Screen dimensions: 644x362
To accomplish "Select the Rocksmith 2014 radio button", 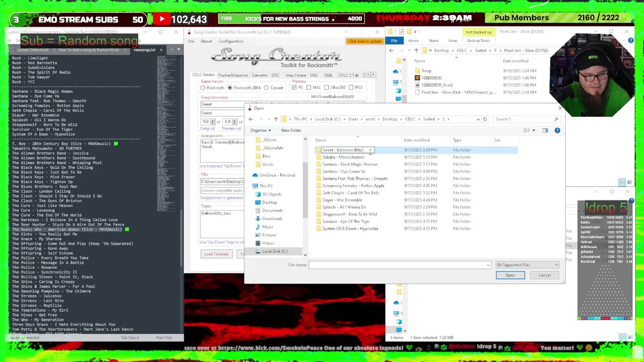I will [x=230, y=87].
